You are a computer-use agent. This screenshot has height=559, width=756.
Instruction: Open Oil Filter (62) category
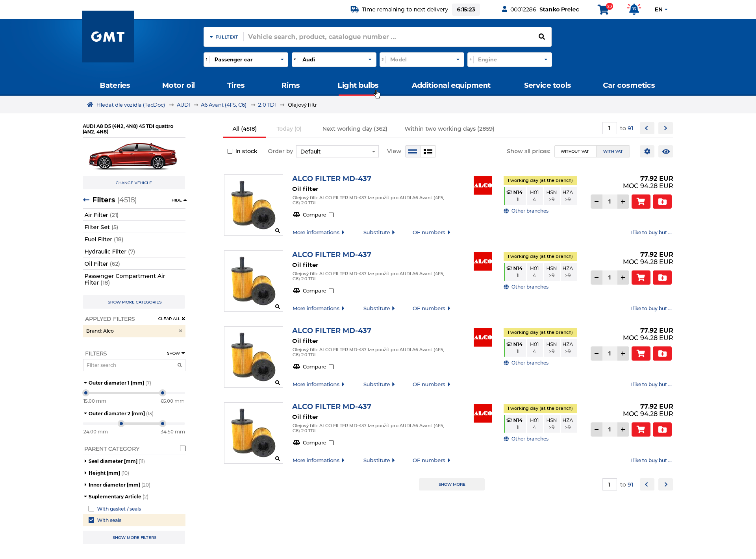click(x=102, y=264)
